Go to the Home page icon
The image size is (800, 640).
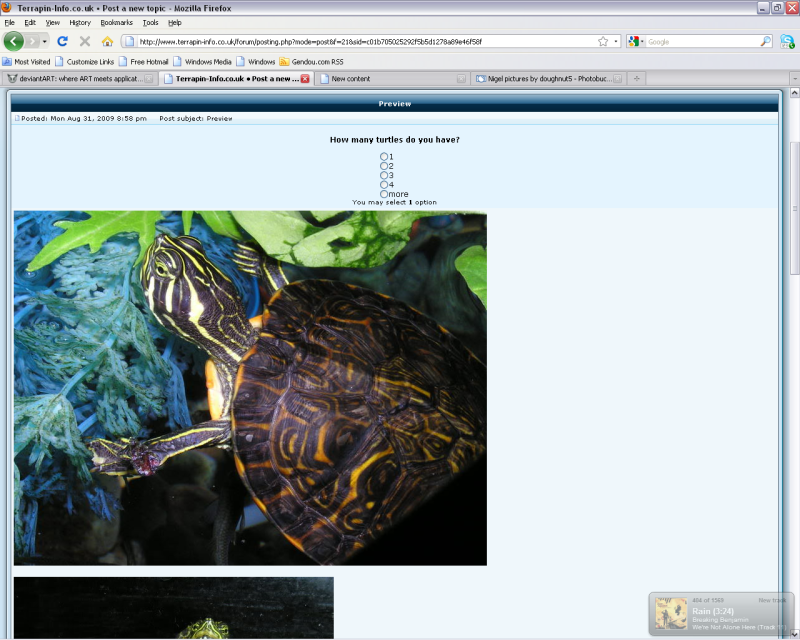107,41
